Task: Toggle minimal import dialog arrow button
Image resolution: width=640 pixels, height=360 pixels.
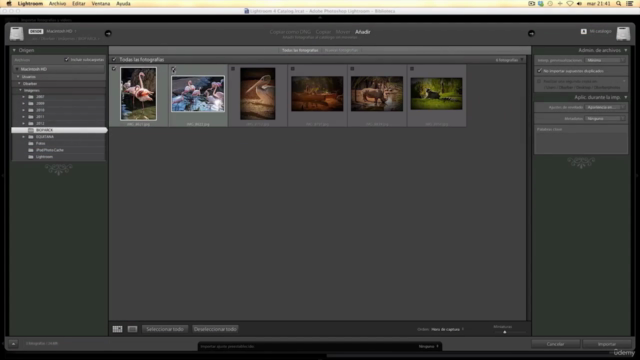Action: (x=13, y=344)
